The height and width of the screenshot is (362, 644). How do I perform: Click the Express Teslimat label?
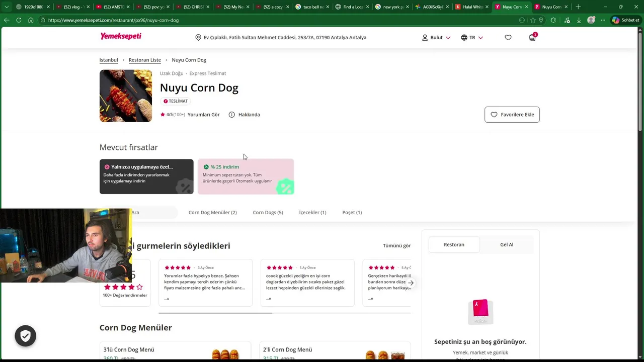(x=208, y=73)
